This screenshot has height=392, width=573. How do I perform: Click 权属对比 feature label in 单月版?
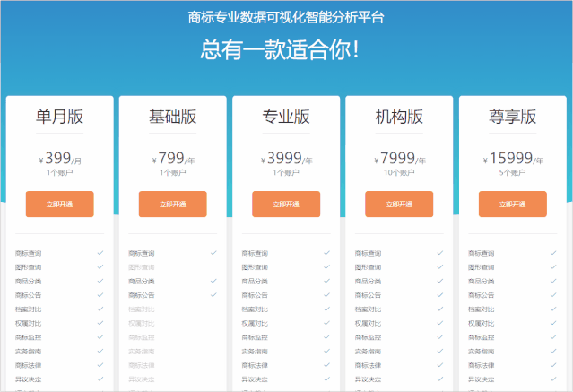28,323
